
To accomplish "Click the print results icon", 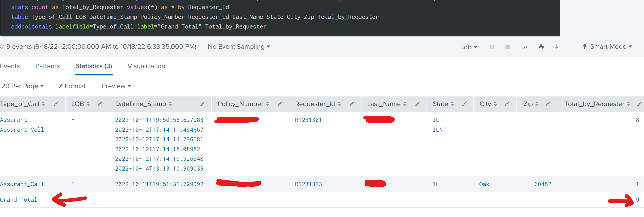I will point(541,47).
